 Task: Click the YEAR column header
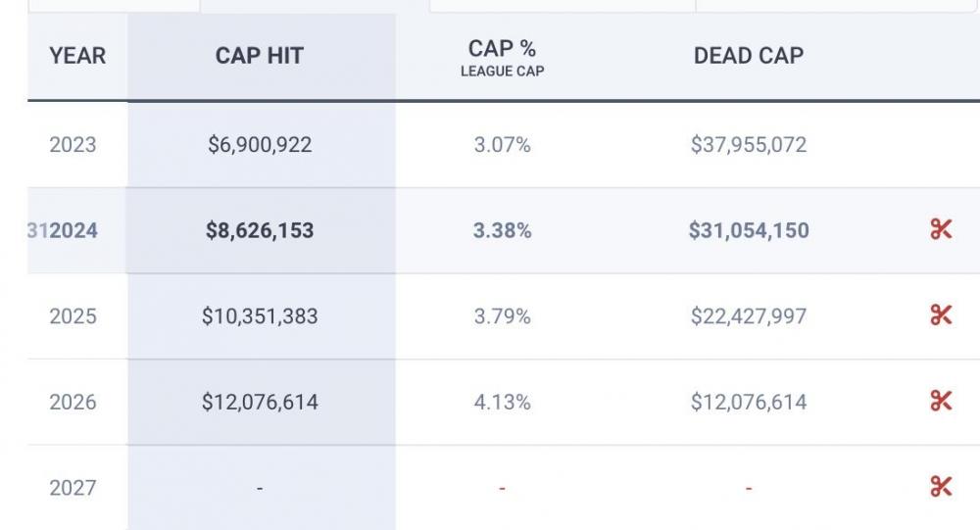77,56
